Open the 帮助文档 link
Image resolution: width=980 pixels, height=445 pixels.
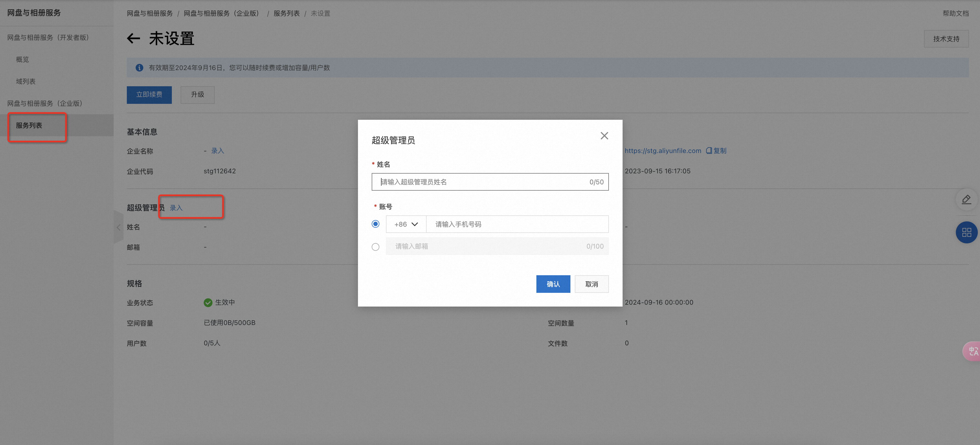[955, 14]
